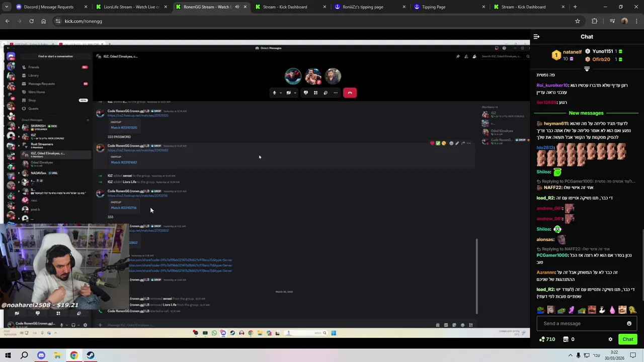Mute the RonenGG tab audio icon
Image resolution: width=644 pixels, height=362 pixels.
[x=237, y=7]
